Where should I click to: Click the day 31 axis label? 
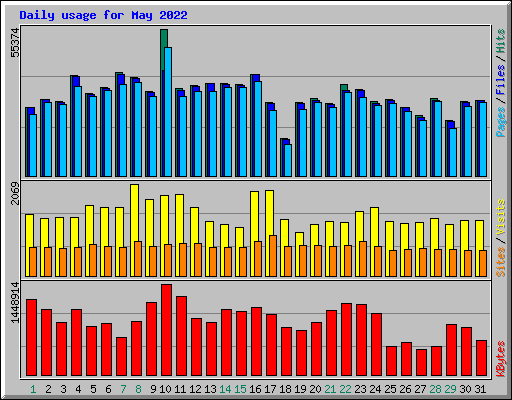pos(481,389)
